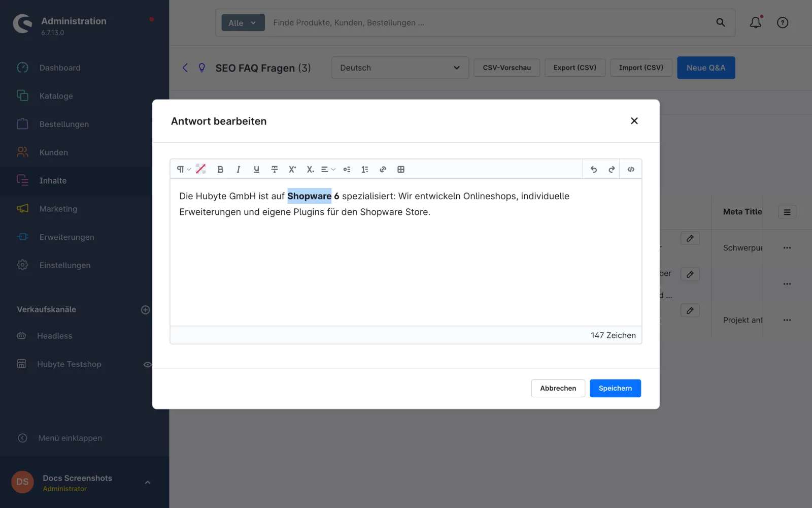The height and width of the screenshot is (508, 812).
Task: Close the Antwort bearbeiten dialog
Action: (x=634, y=121)
